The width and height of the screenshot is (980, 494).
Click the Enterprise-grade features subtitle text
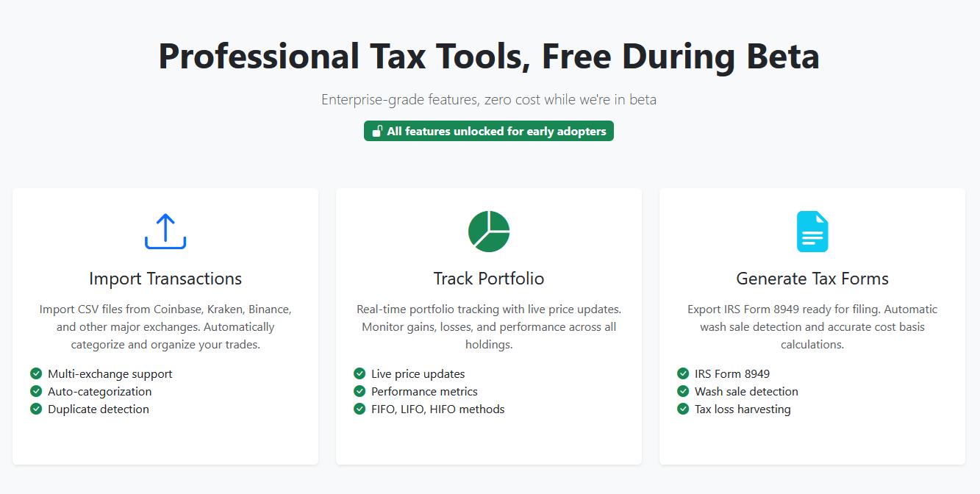488,99
